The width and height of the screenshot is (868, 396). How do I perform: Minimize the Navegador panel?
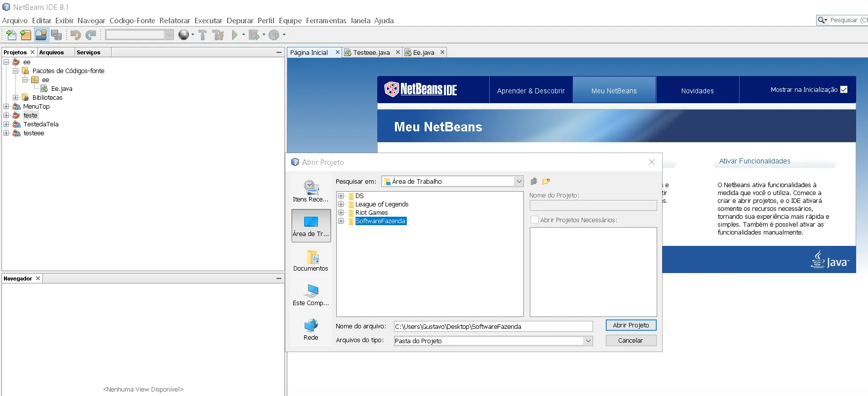pyautogui.click(x=279, y=278)
